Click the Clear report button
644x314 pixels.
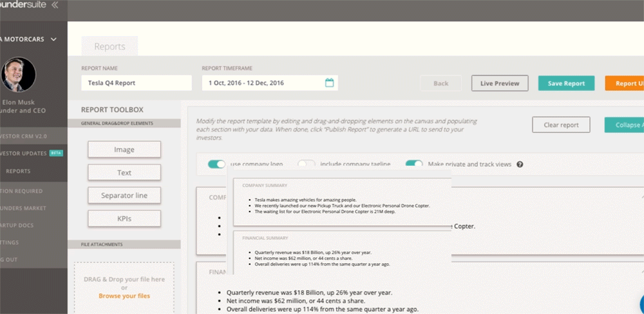pyautogui.click(x=561, y=125)
